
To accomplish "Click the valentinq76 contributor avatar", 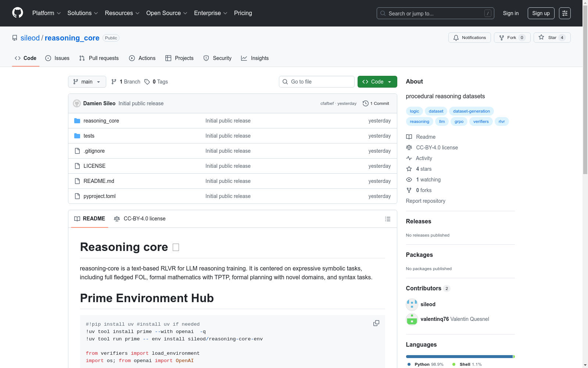I will (x=412, y=319).
